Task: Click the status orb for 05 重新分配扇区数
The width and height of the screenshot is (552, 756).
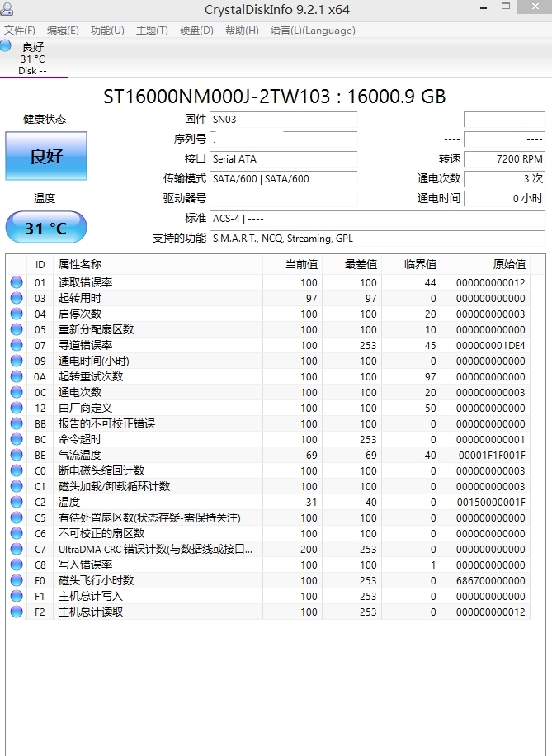Action: [17, 329]
